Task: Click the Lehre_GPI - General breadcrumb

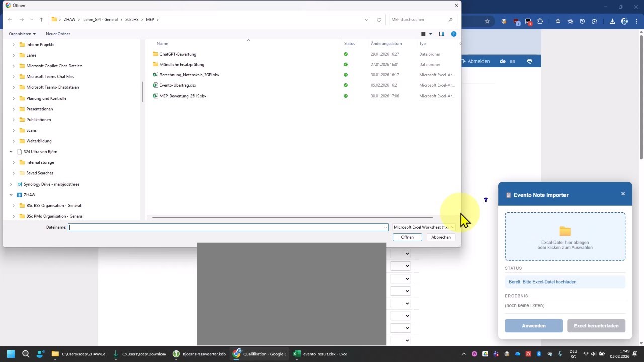Action: click(x=100, y=20)
